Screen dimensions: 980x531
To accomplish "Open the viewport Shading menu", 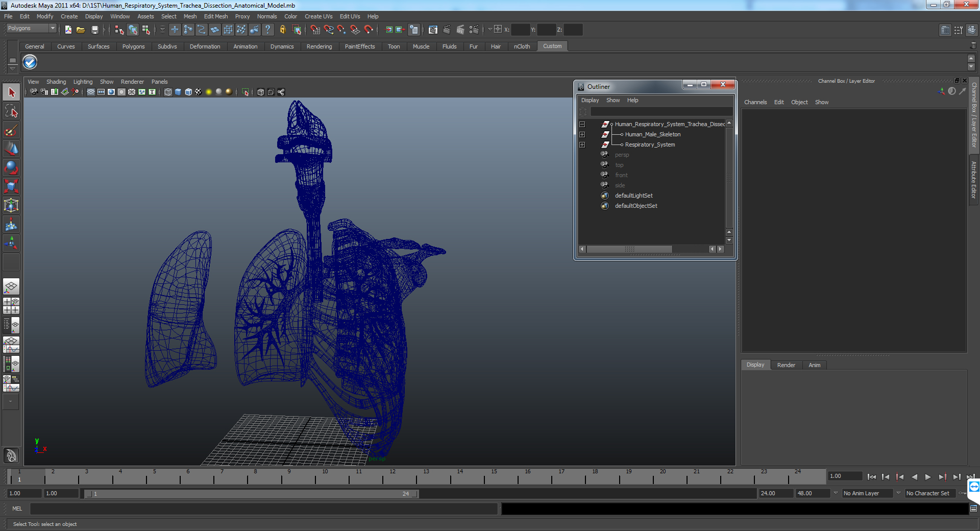I will (56, 82).
